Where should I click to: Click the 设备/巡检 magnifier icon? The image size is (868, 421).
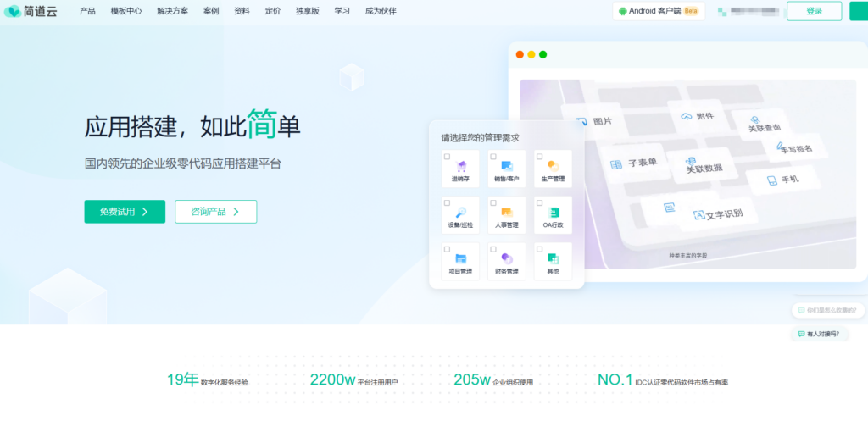pyautogui.click(x=460, y=213)
